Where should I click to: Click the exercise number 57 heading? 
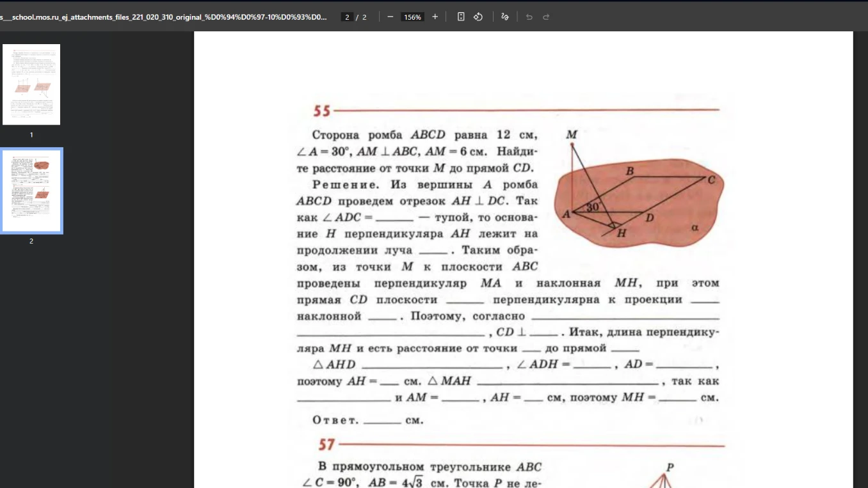click(327, 445)
